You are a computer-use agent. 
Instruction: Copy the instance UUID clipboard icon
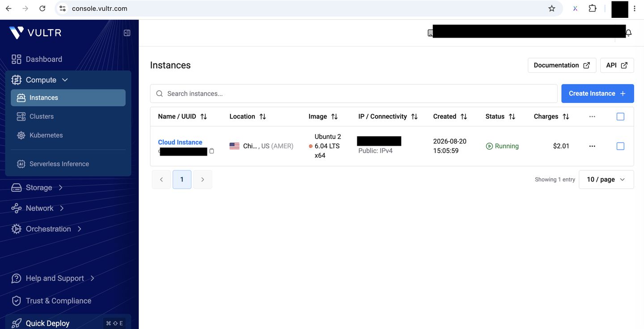(212, 151)
